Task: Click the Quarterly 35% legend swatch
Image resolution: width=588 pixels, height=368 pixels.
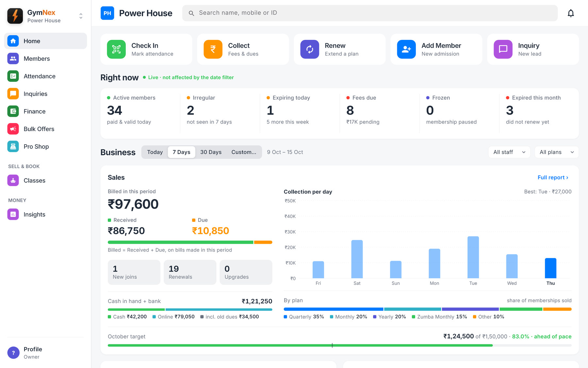Action: tap(286, 317)
